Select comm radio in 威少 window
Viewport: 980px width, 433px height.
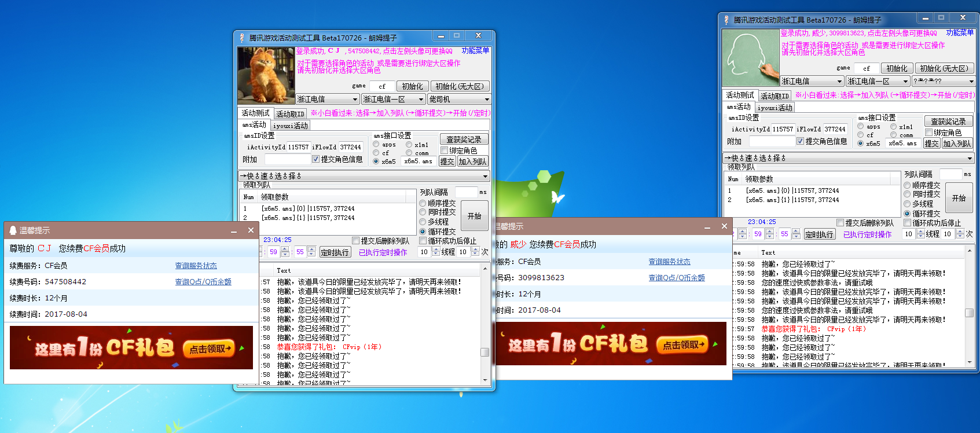point(894,135)
